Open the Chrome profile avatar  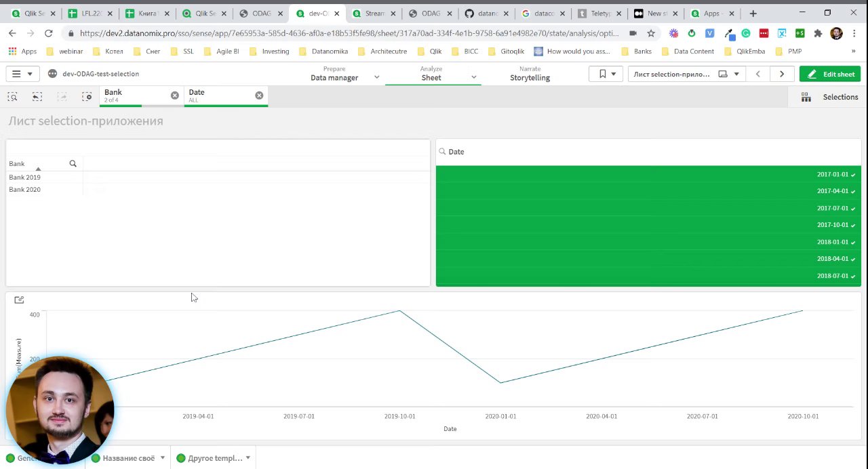(x=836, y=33)
